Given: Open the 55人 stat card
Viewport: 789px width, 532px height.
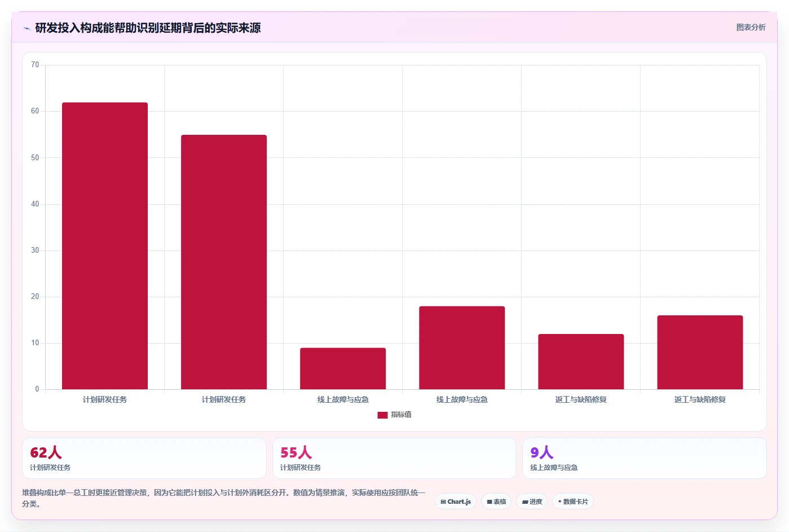Looking at the screenshot, I should click(394, 458).
